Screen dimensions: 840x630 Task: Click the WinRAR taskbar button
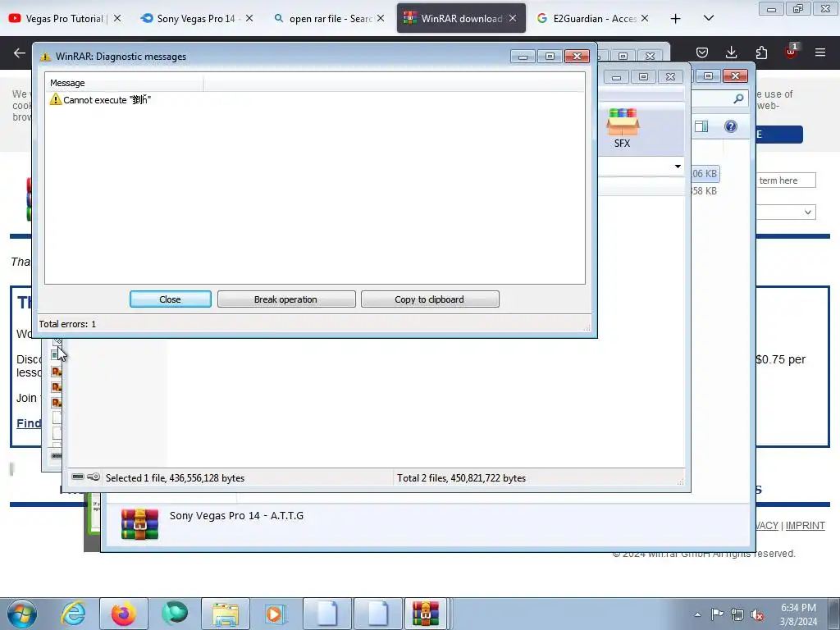tap(426, 614)
